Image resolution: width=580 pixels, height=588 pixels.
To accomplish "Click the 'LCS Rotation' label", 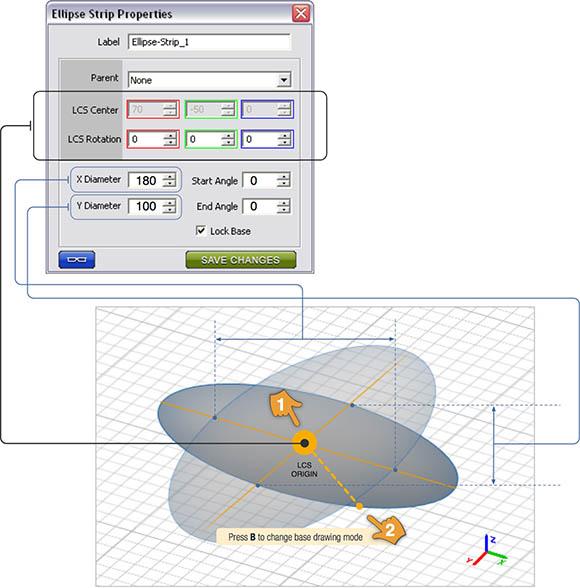I will tap(94, 139).
